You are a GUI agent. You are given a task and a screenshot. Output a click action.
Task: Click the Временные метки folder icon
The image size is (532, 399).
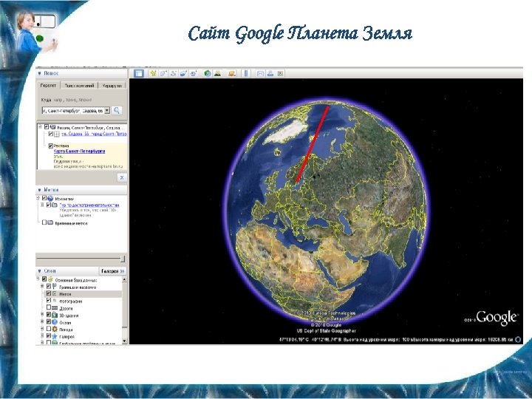click(x=50, y=223)
